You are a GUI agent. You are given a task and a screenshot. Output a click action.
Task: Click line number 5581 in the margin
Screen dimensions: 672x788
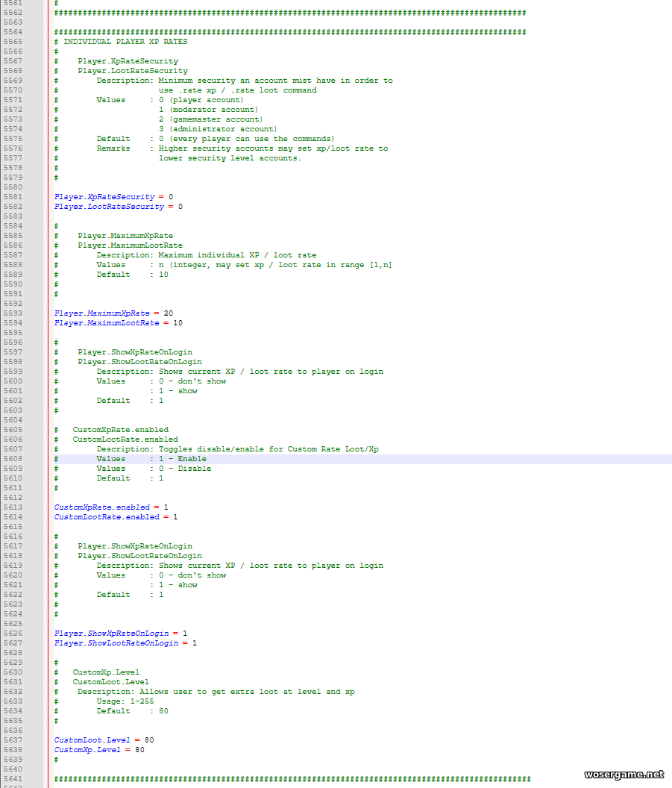(x=13, y=197)
